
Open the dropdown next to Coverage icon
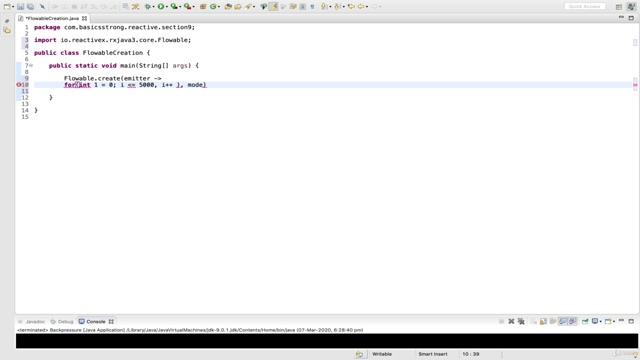tap(180, 7)
